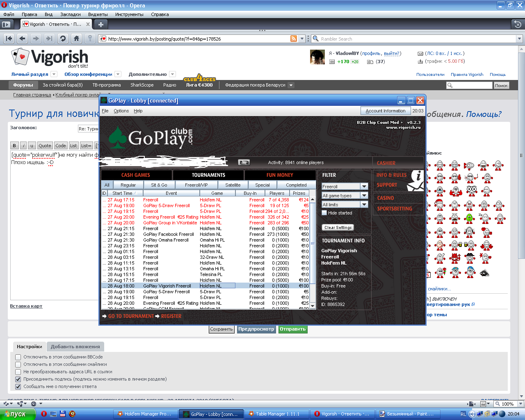
Task: Uncheck 'Сообщать мне о получении ответа'
Action: (x=18, y=387)
